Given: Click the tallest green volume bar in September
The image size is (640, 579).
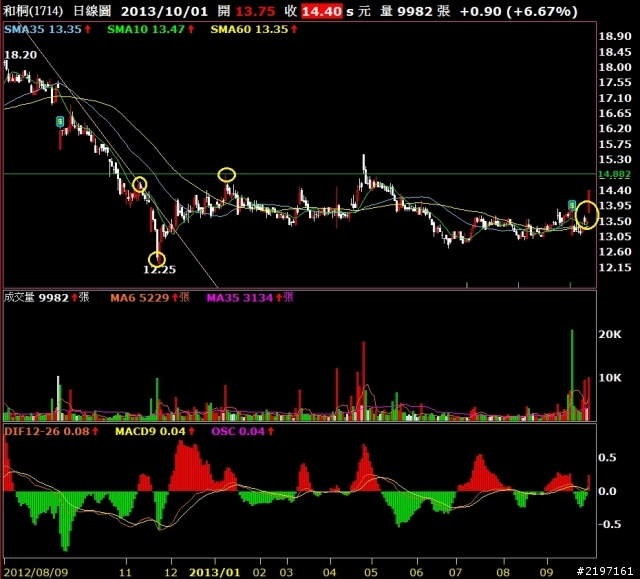Looking at the screenshot, I should tap(572, 375).
